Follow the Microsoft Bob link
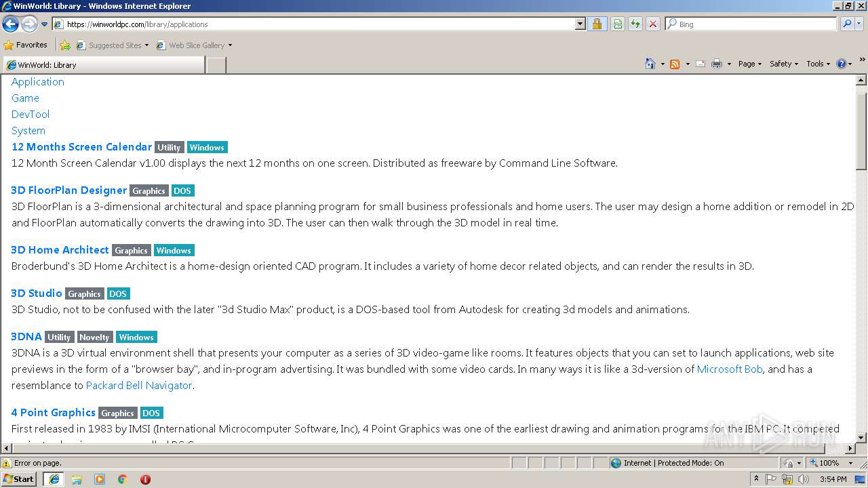Screen dimensions: 868x488 pyautogui.click(x=730, y=369)
